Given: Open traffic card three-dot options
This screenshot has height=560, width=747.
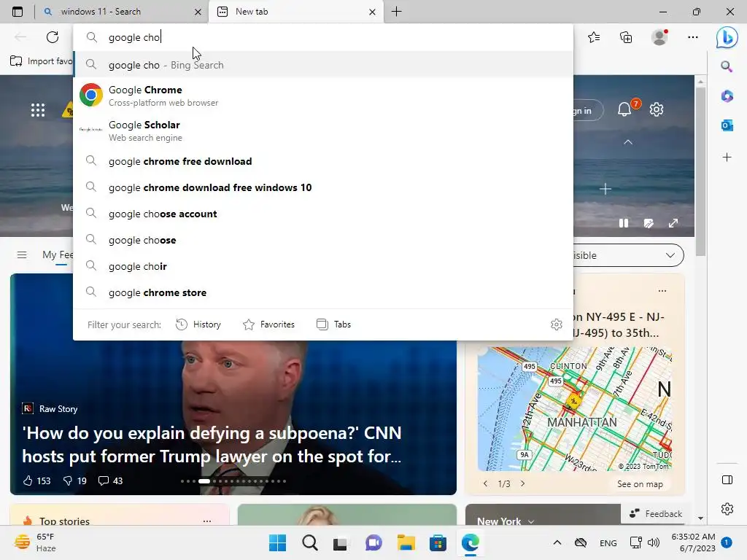Looking at the screenshot, I should (x=662, y=291).
